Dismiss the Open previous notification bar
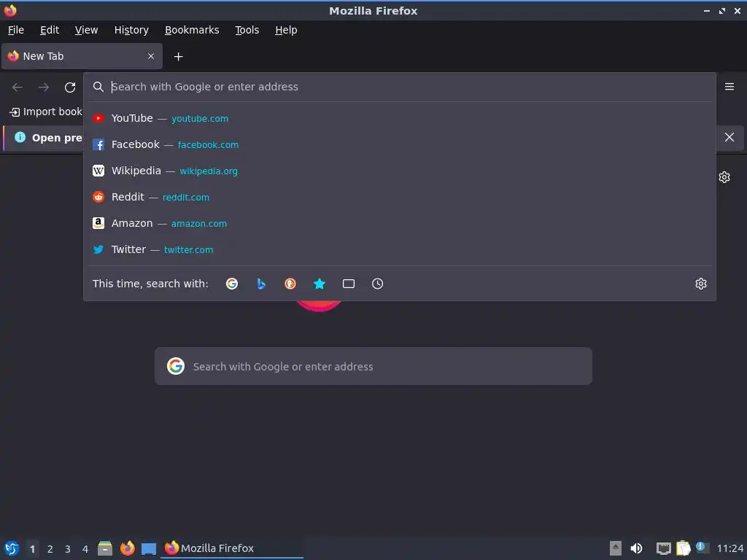The image size is (747, 560). point(729,137)
